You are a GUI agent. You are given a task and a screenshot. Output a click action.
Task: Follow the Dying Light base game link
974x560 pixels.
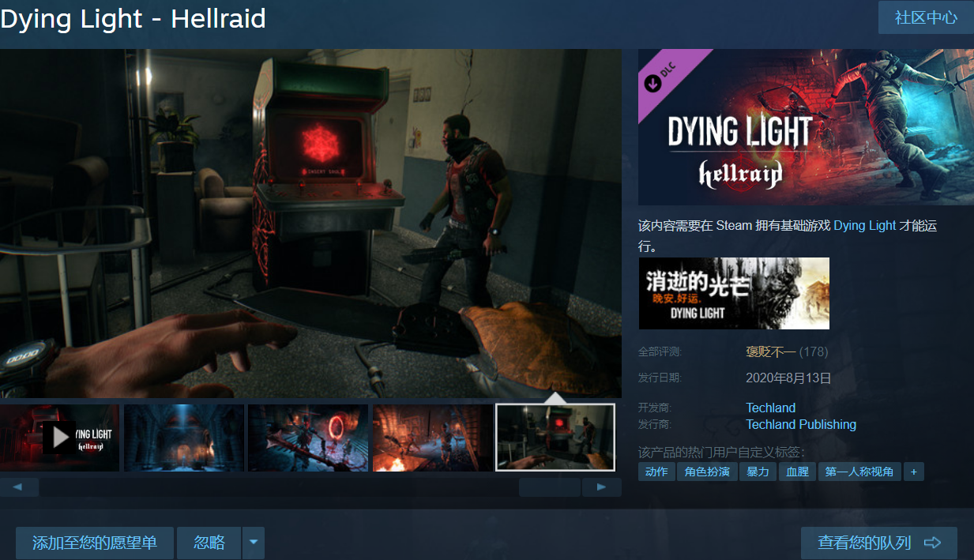click(865, 225)
